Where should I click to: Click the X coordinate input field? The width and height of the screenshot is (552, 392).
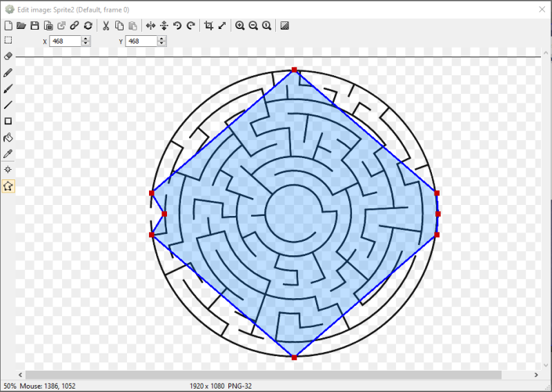coord(66,41)
